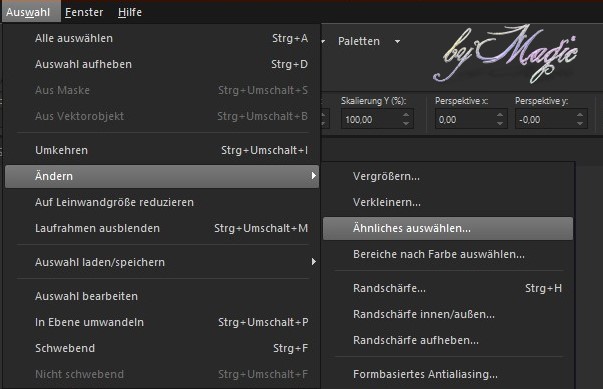Select Vergrößern submenu entry
Image resolution: width=603 pixels, height=389 pixels.
pos(448,176)
